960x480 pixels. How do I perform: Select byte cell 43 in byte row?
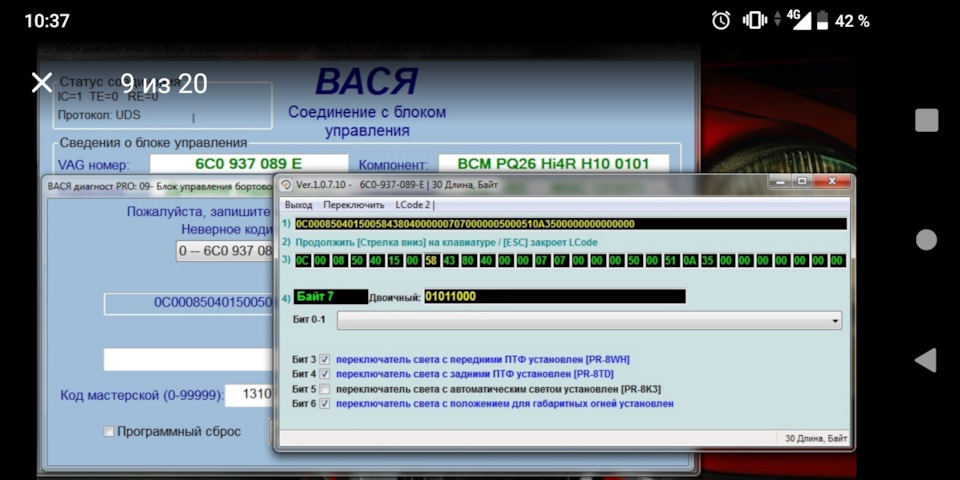450,261
